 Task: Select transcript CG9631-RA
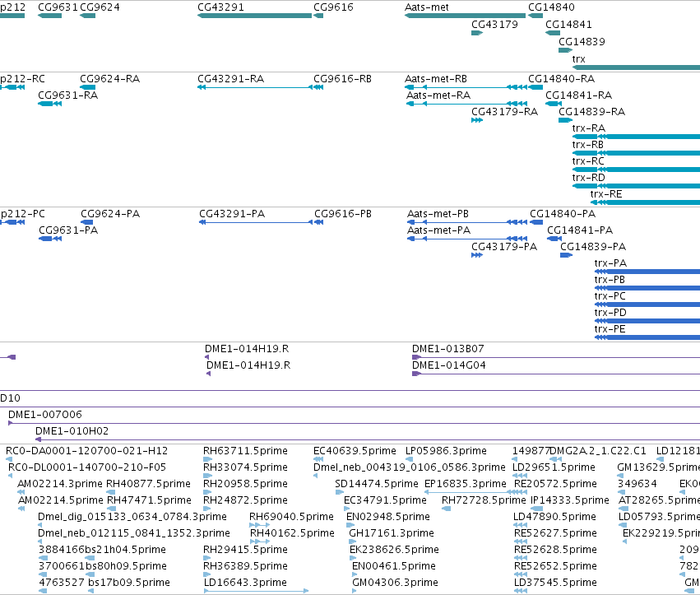click(67, 95)
